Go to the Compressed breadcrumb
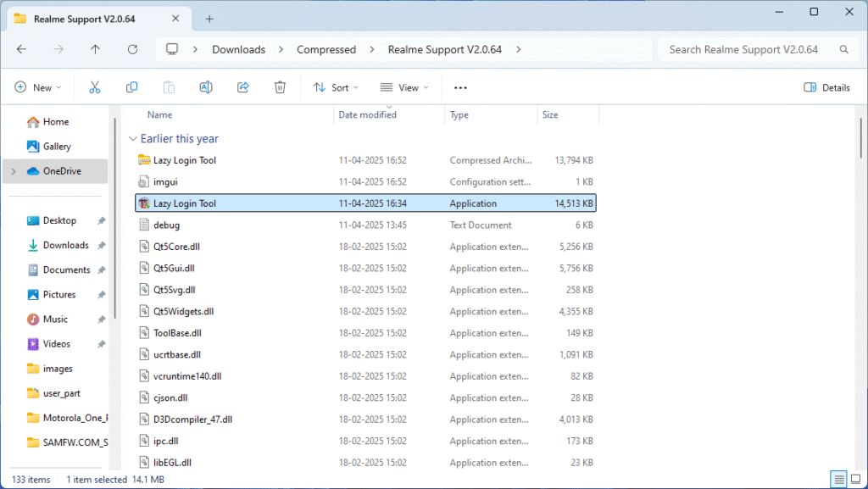 [x=326, y=49]
